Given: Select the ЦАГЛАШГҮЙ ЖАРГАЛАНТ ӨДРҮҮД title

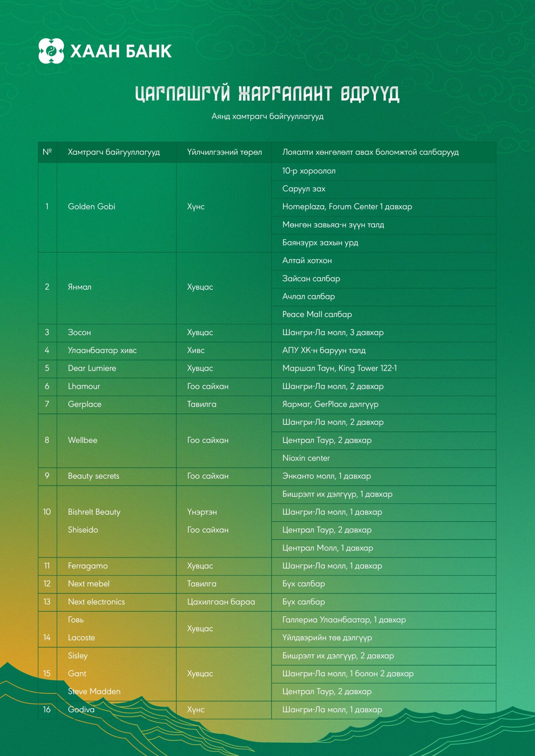Looking at the screenshot, I should (x=267, y=93).
